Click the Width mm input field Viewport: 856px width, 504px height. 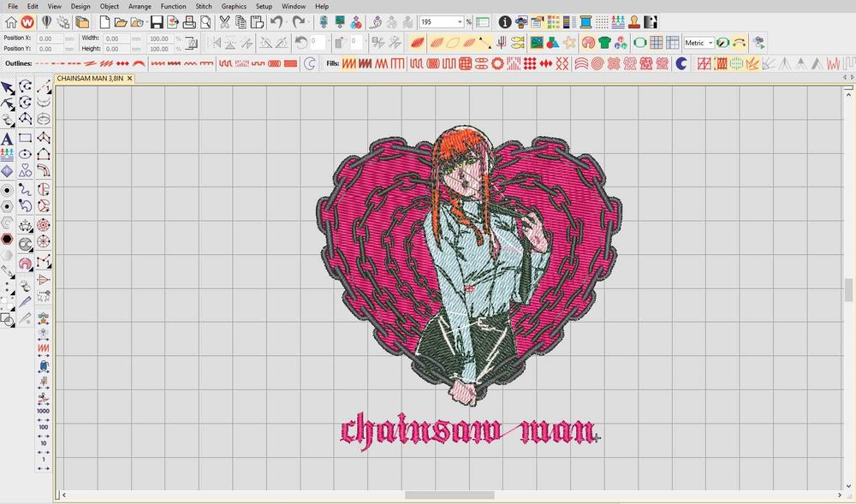point(117,39)
